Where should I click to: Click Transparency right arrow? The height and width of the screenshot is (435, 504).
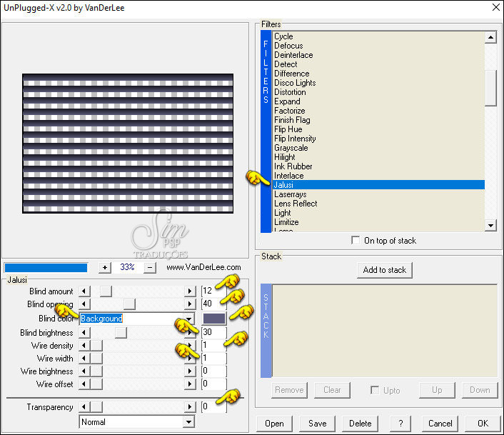pos(190,407)
